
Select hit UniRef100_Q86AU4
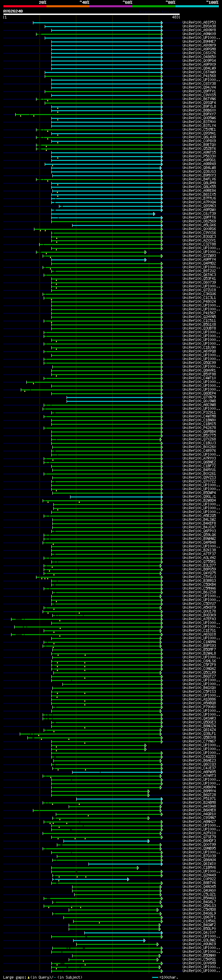click(199, 860)
